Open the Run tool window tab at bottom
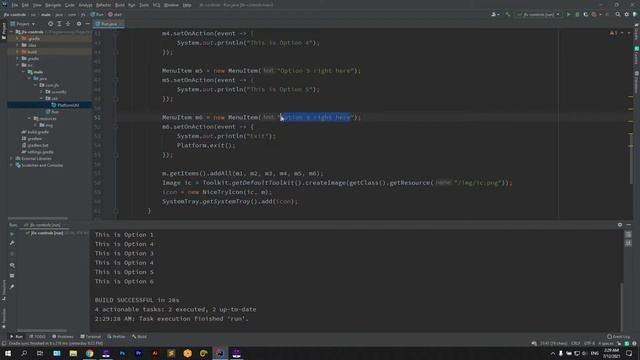The height and width of the screenshot is (360, 640). click(x=17, y=337)
